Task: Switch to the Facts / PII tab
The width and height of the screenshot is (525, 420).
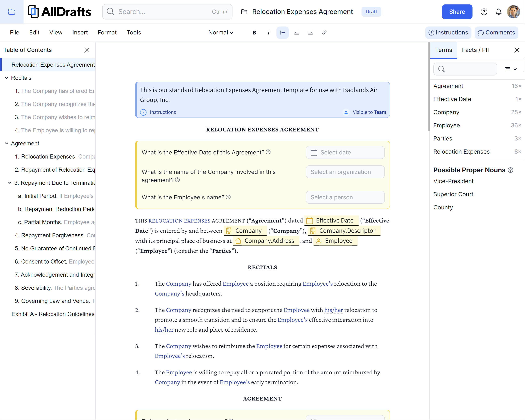Action: (475, 50)
